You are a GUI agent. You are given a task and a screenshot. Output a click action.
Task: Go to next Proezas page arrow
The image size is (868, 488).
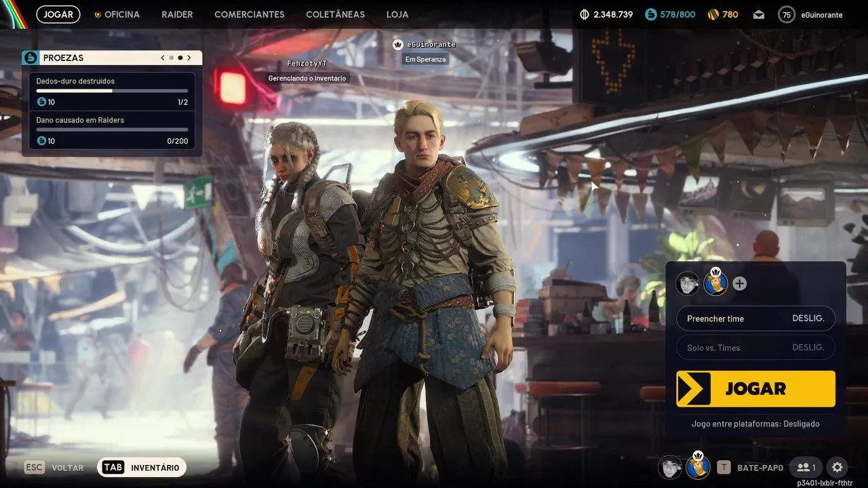tap(189, 58)
